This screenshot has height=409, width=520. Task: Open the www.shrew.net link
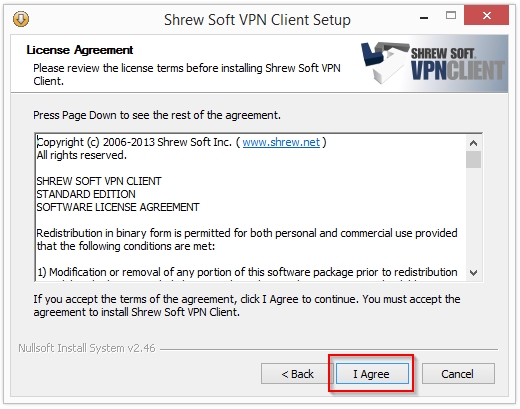pos(281,142)
